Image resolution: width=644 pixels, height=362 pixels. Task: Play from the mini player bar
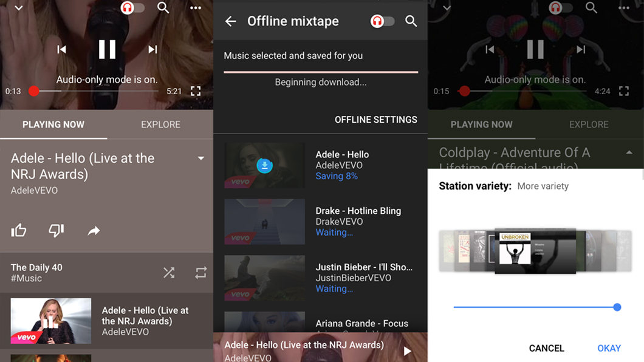[x=407, y=351]
